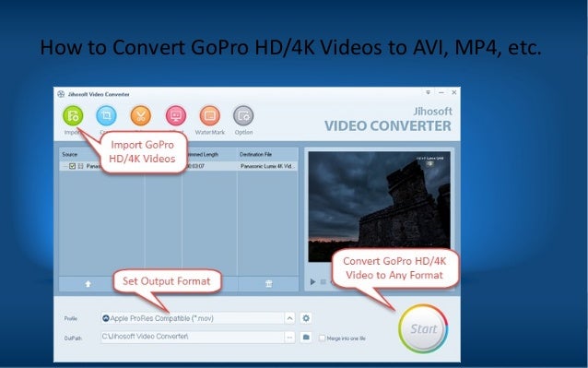This screenshot has width=588, height=368.
Task: Browse output path with the ellipsis button
Action: [x=289, y=338]
